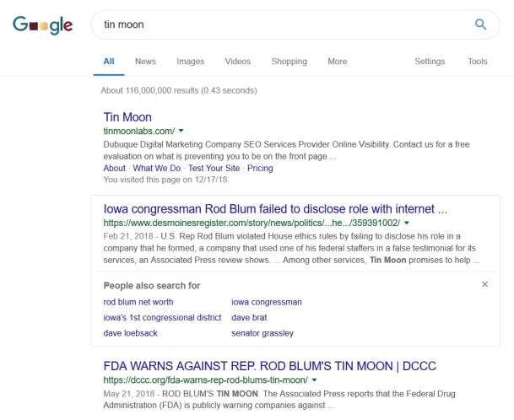
Task: Click the About 116,000,000 results text
Action: pyautogui.click(x=179, y=90)
